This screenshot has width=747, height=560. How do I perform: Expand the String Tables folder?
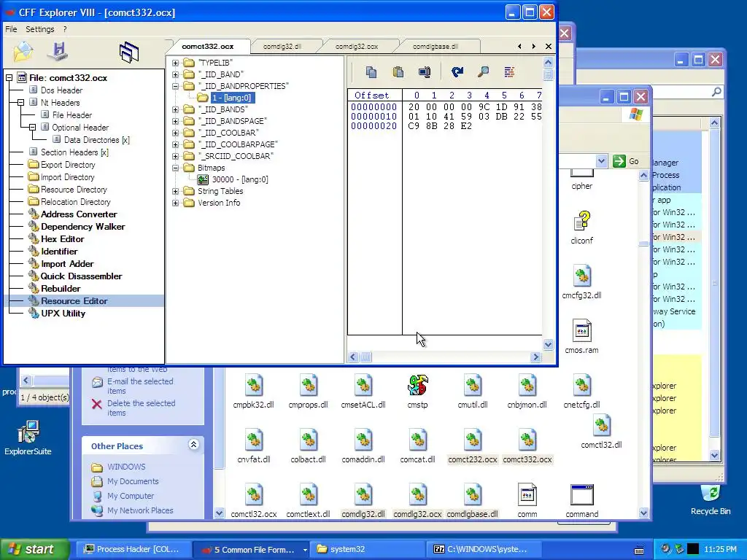pos(175,192)
